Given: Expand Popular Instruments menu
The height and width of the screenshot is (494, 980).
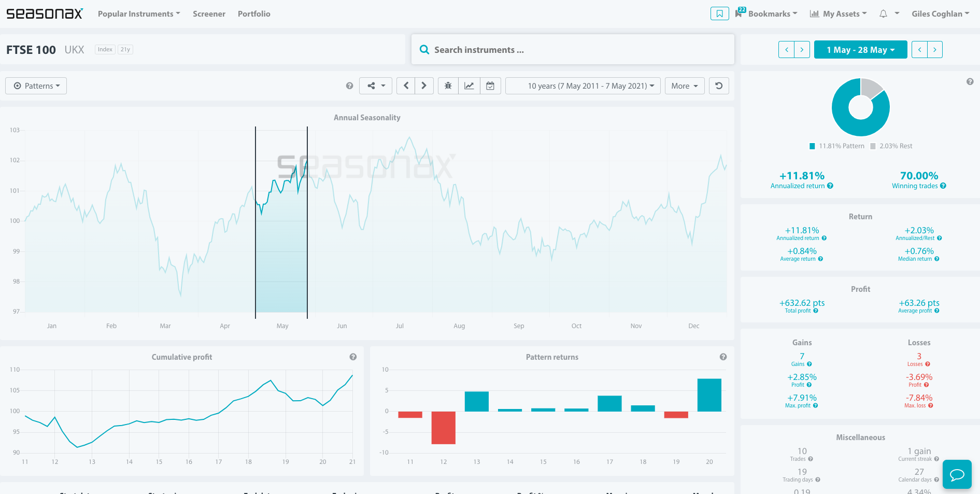Looking at the screenshot, I should coord(139,14).
